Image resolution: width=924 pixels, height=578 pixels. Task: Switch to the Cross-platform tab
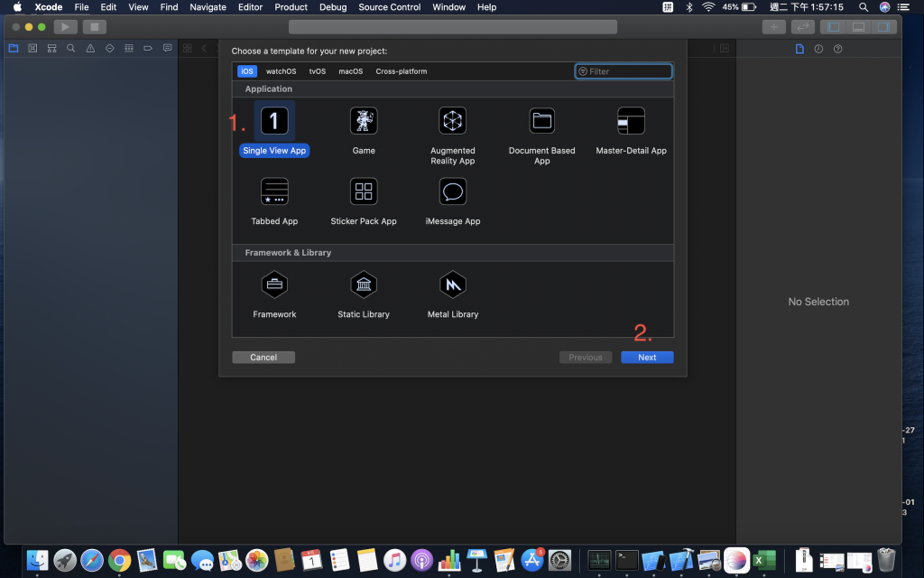tap(402, 71)
